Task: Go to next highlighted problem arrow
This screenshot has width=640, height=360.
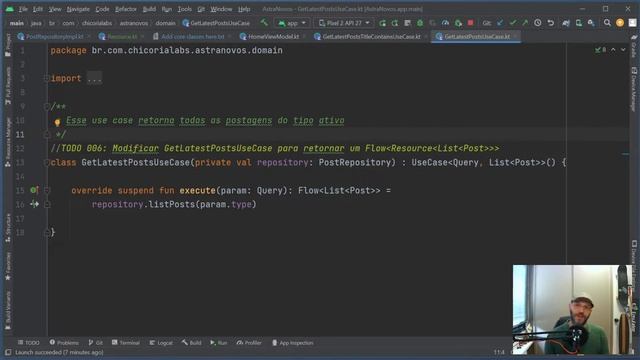Action: [x=623, y=50]
